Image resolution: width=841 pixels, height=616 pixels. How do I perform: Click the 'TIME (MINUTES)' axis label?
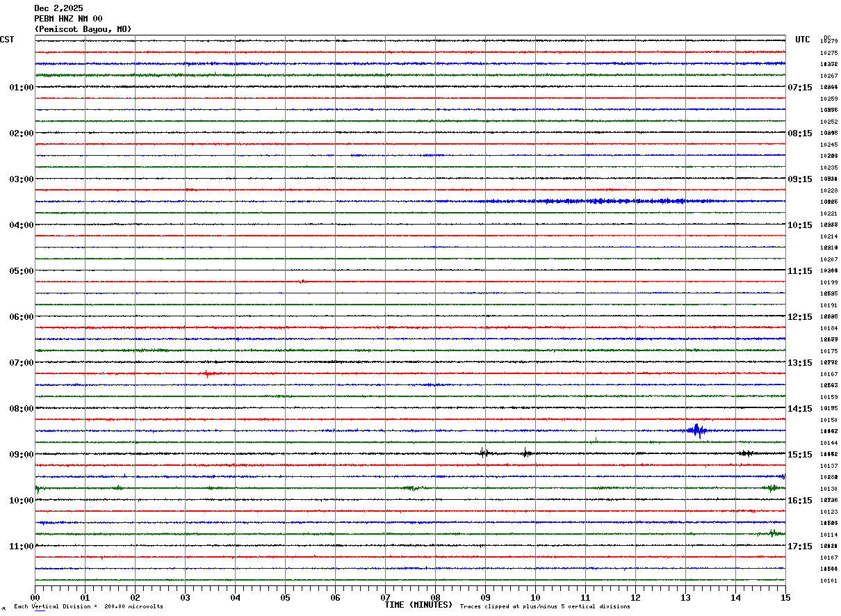click(x=418, y=605)
